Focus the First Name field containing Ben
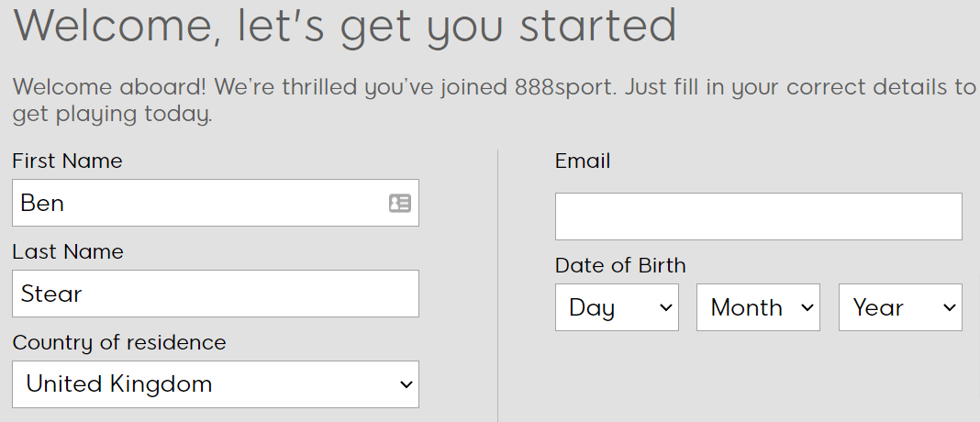 [x=215, y=203]
